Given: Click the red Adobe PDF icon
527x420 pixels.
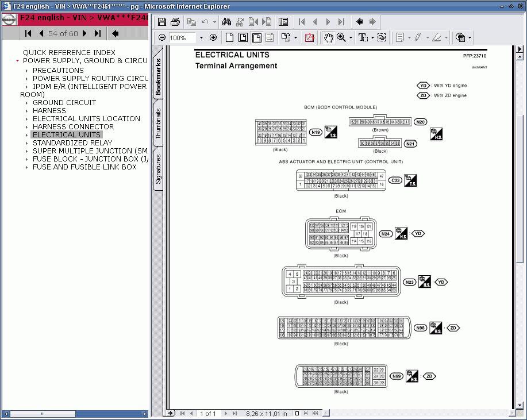Looking at the screenshot, I should 310,37.
